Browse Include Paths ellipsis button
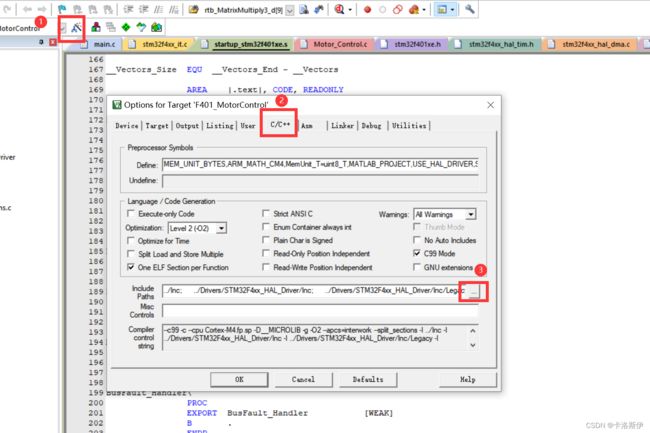The height and width of the screenshot is (433, 650). pyautogui.click(x=473, y=291)
